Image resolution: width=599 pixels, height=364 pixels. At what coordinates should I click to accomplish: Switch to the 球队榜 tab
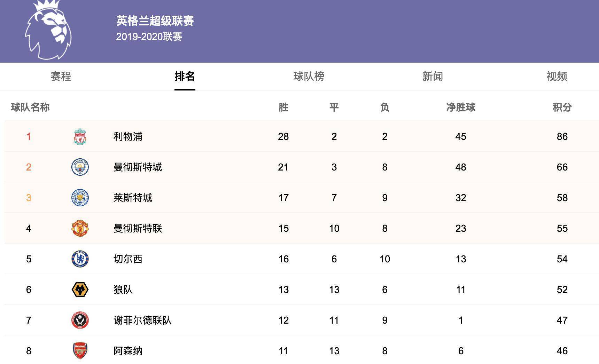coord(308,77)
